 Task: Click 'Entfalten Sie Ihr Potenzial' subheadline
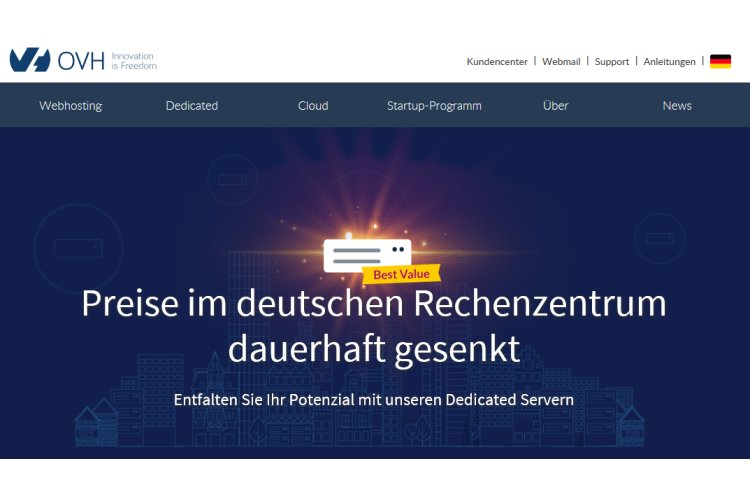374,399
